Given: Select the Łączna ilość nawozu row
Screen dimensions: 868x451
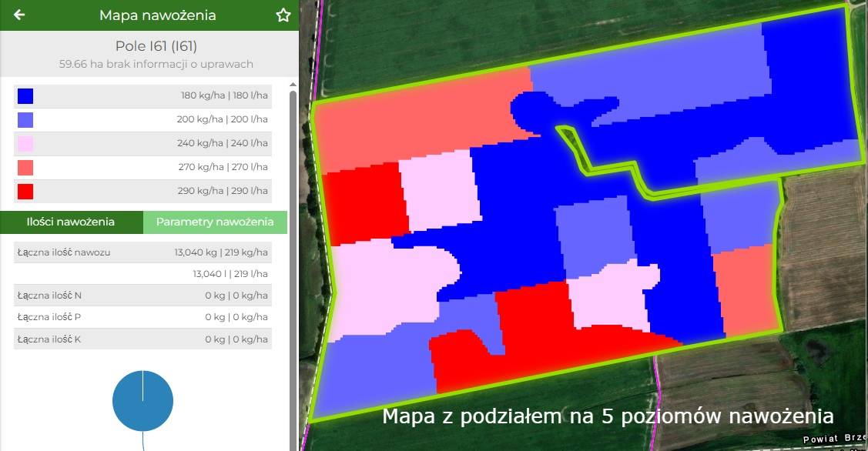Looking at the screenshot, I should (142, 252).
